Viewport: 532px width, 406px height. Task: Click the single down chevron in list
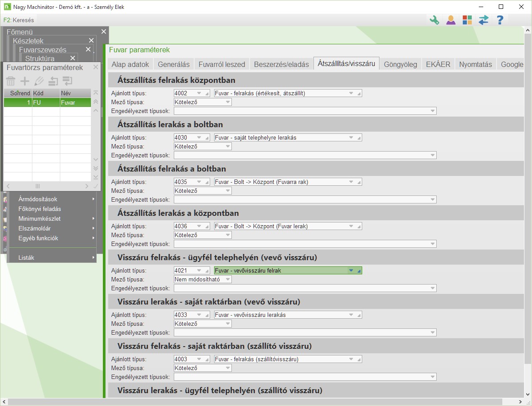click(96, 160)
